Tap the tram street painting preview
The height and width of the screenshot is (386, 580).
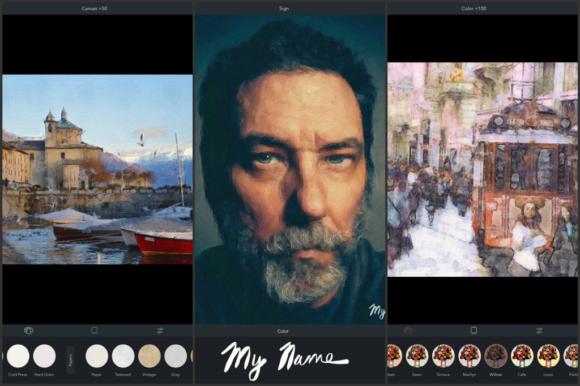tap(482, 169)
